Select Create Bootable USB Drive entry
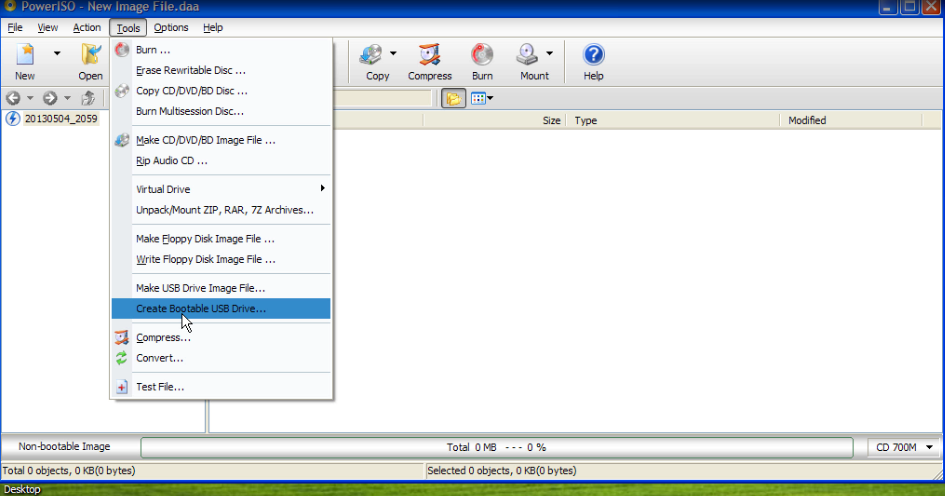This screenshot has height=496, width=945. click(221, 309)
